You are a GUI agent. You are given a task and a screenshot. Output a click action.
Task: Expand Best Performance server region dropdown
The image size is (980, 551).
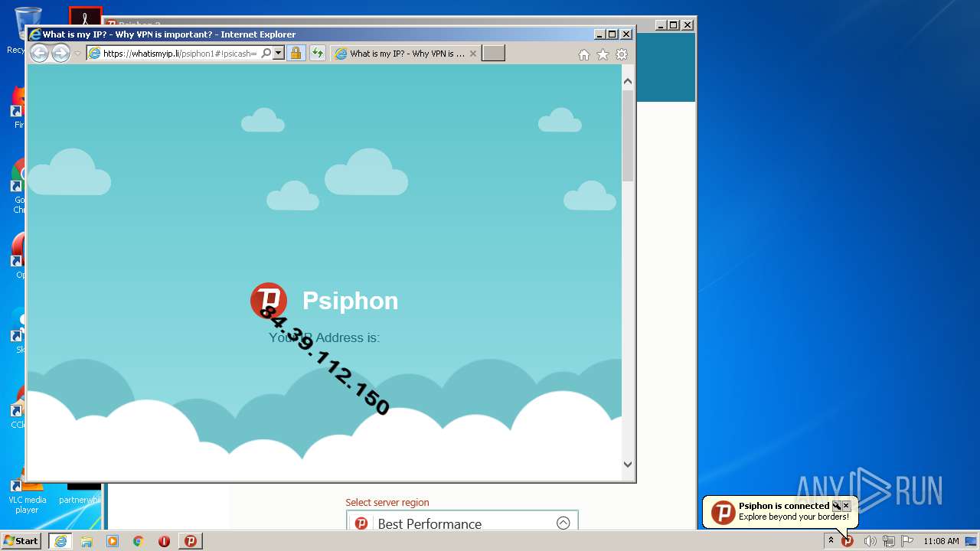pos(563,523)
